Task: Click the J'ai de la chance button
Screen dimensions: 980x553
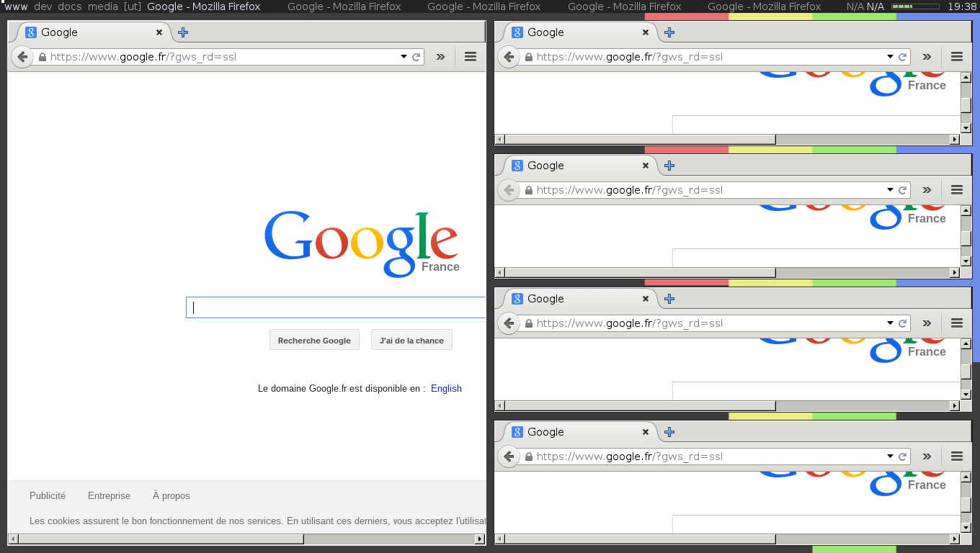Action: [x=411, y=340]
